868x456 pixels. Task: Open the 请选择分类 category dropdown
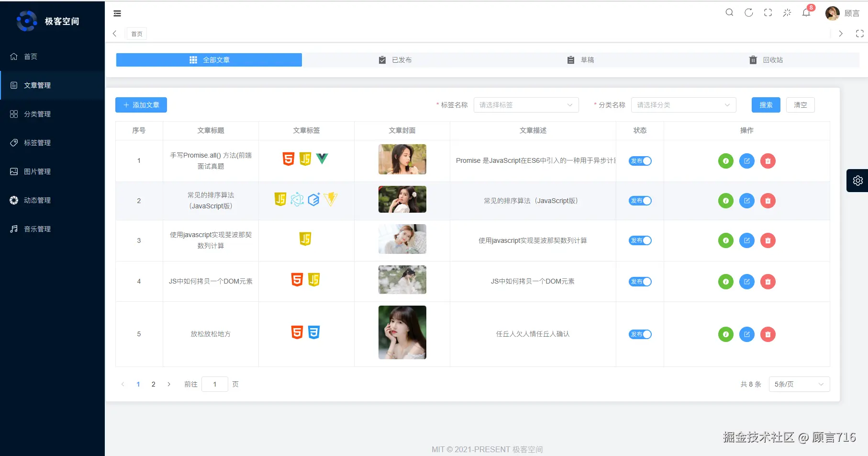683,105
